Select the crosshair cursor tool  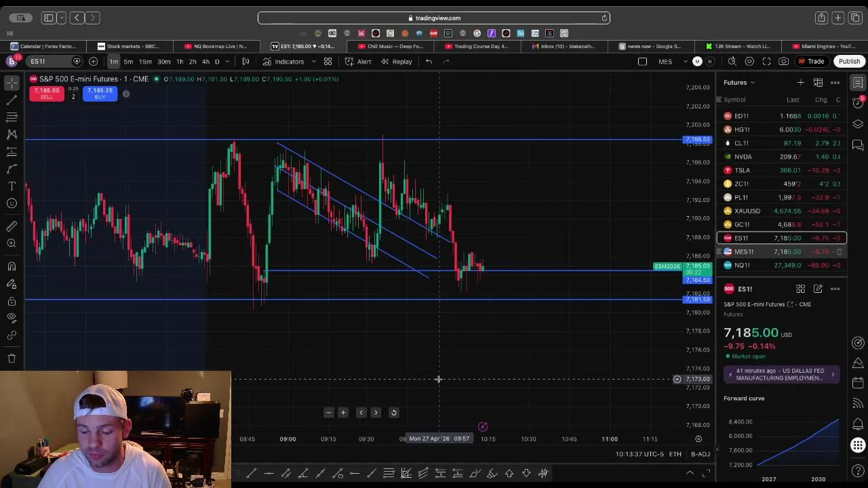(12, 83)
